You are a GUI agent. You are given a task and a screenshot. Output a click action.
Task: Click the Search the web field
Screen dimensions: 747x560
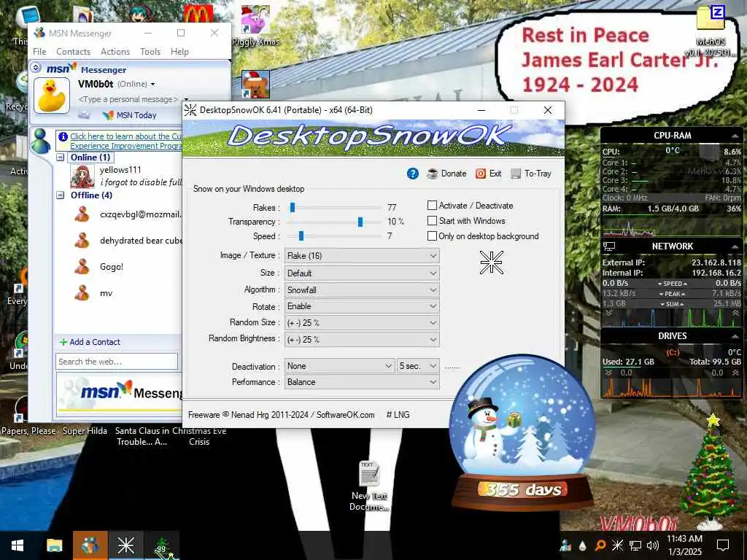point(117,362)
